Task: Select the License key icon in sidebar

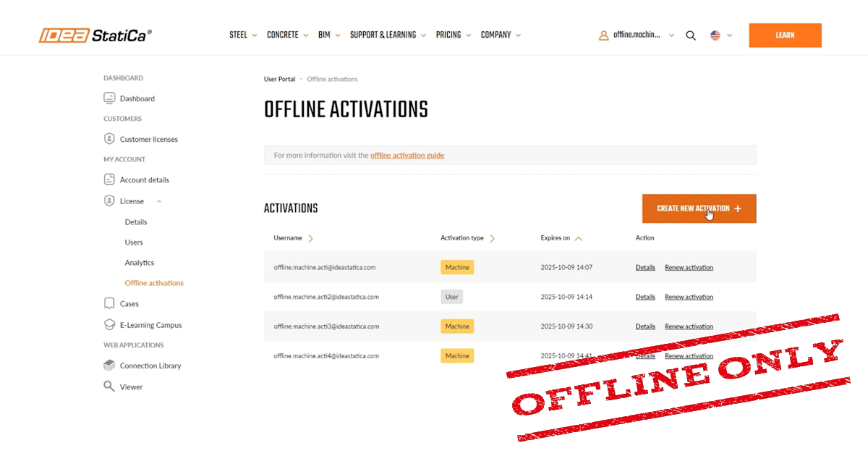Action: pos(109,200)
